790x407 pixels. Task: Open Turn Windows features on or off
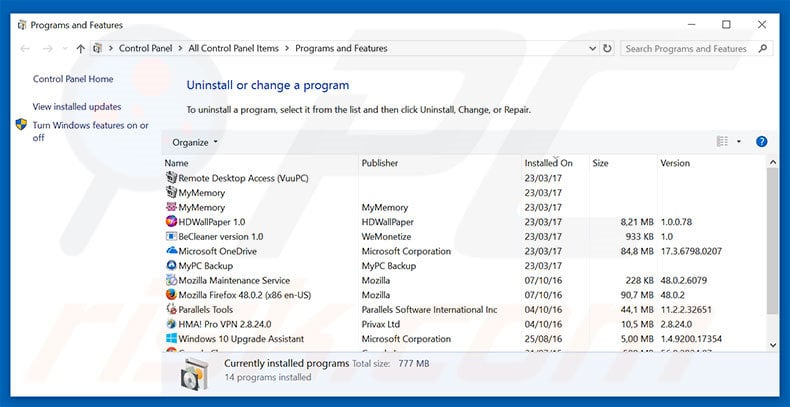[x=91, y=131]
